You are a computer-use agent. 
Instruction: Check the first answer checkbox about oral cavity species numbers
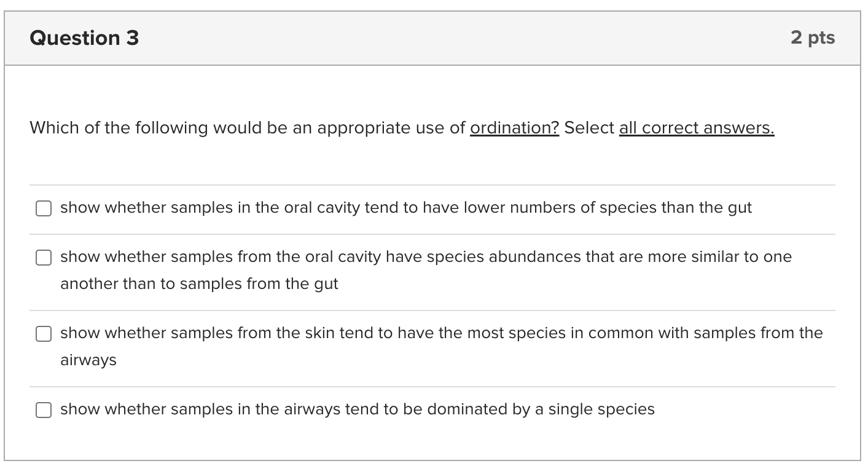click(43, 208)
